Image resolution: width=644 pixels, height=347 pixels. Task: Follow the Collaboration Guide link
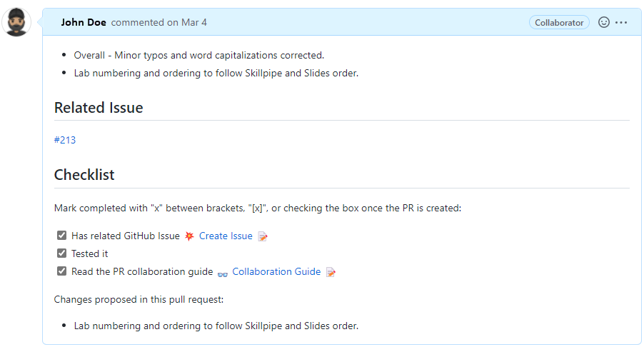coord(276,271)
